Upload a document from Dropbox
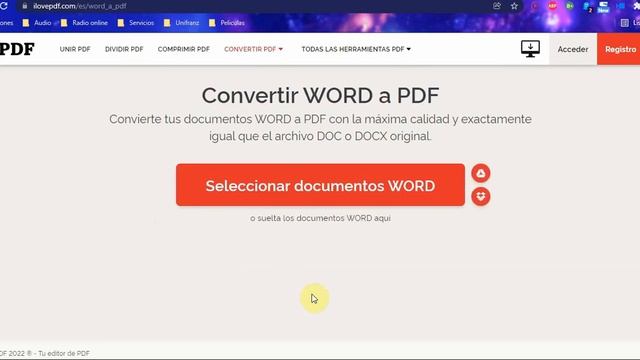Screen dimensions: 640x360 (x=481, y=196)
